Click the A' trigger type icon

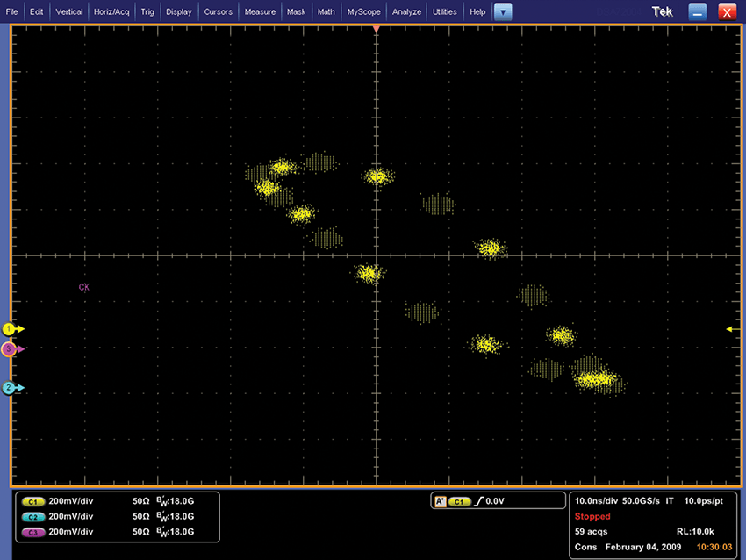[x=439, y=501]
